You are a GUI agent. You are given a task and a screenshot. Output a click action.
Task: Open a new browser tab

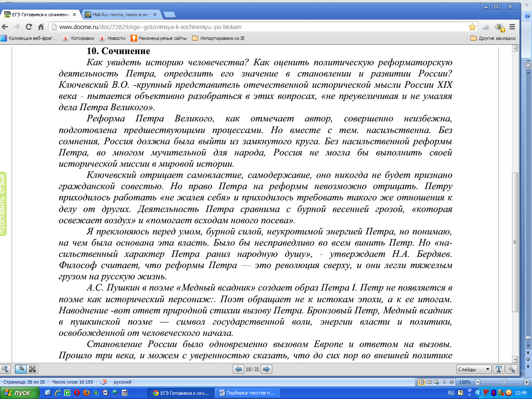pos(169,15)
